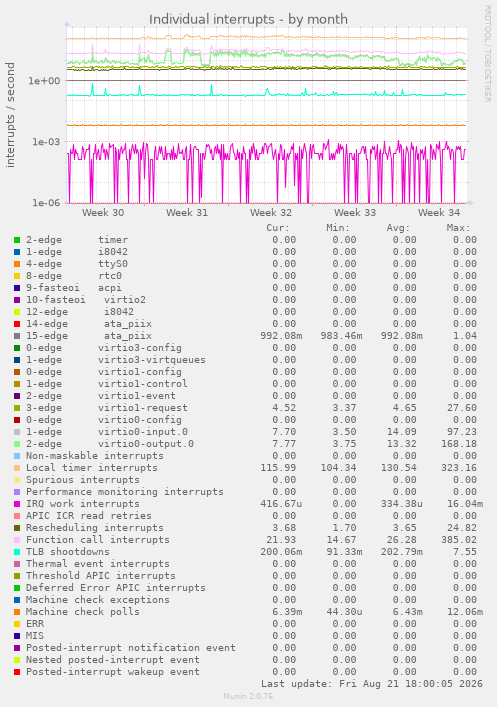The width and height of the screenshot is (497, 707).
Task: Click the 130.54 average value
Action: (398, 468)
